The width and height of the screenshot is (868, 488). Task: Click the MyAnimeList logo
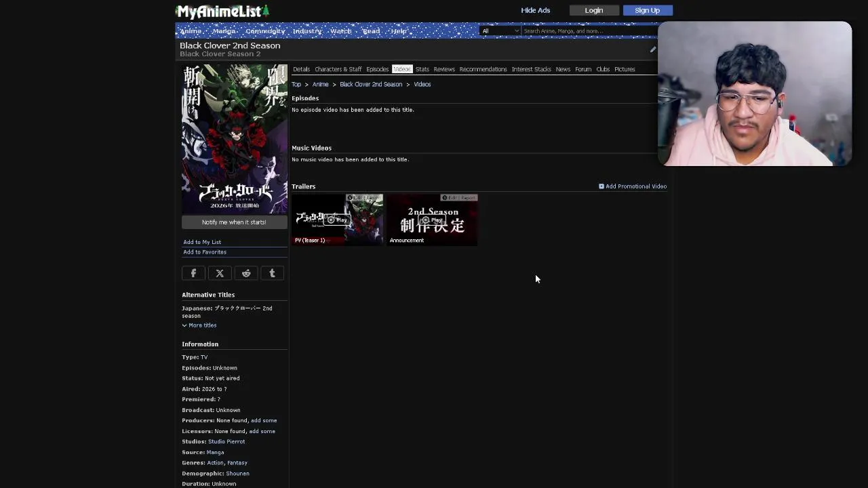pos(222,11)
